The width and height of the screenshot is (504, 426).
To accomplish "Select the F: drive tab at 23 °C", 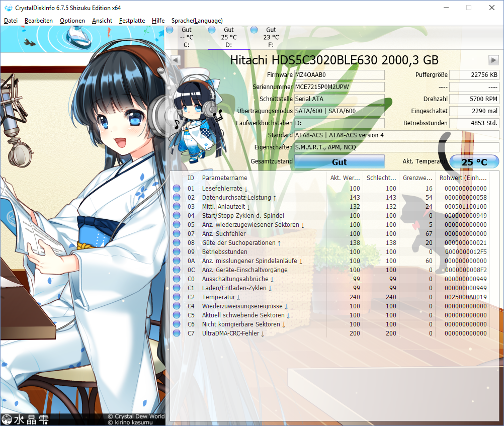I will pyautogui.click(x=271, y=37).
